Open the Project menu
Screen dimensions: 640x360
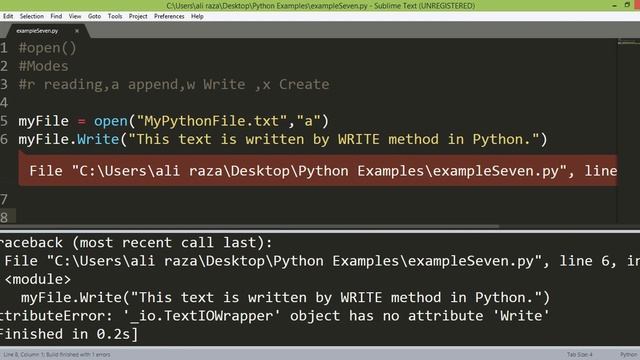point(138,16)
